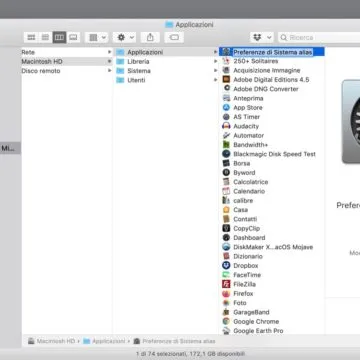Switch Finder to list view

pos(45,37)
